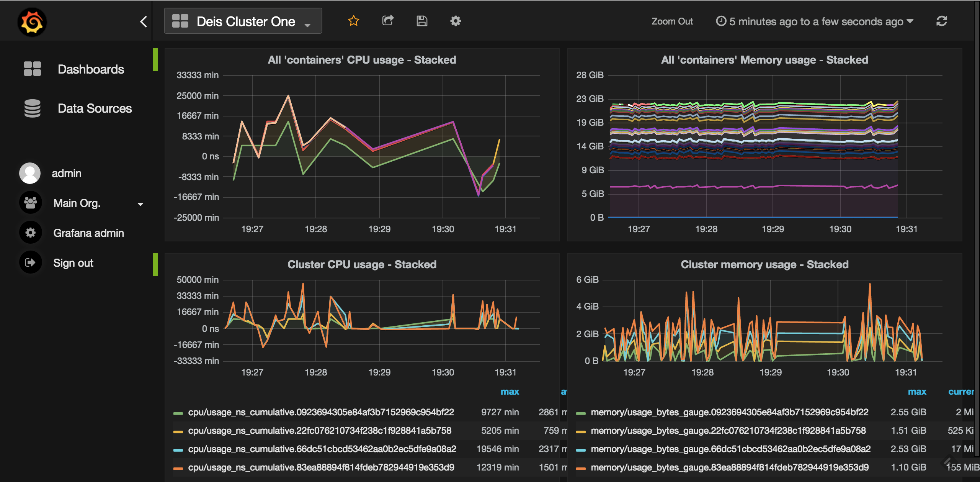
Task: Click the Zoom Out button
Action: [x=672, y=21]
